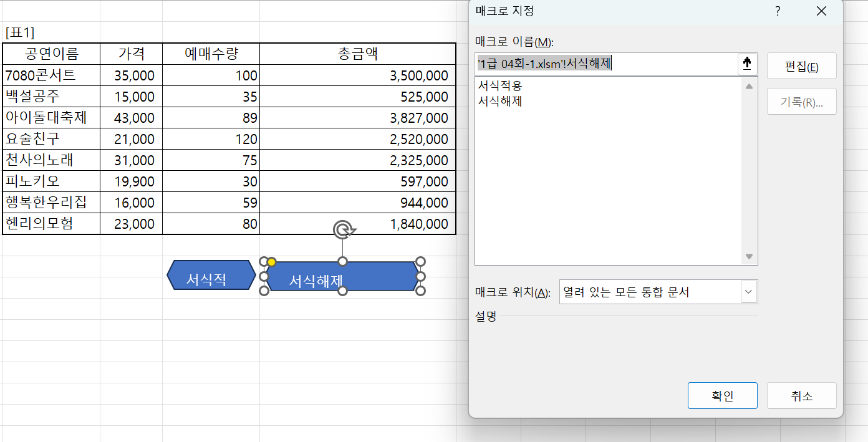
Task: Confirm with the 확인 button
Action: [x=722, y=396]
